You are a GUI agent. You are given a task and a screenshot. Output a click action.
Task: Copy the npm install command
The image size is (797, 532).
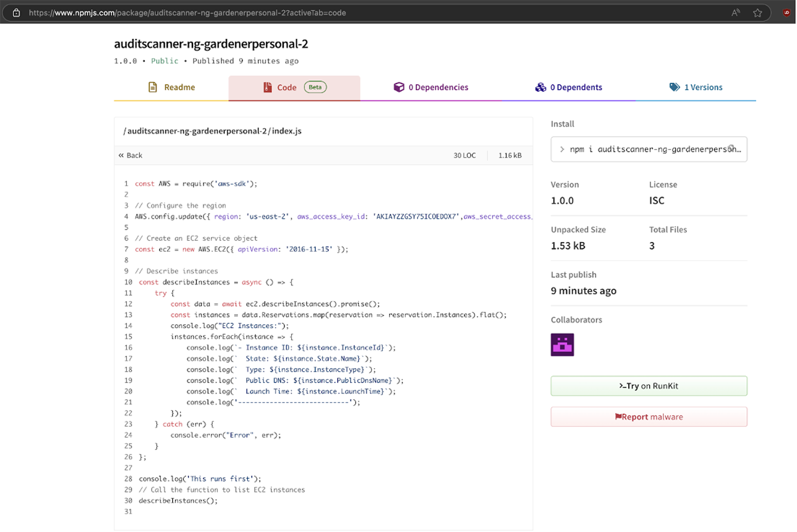click(732, 148)
